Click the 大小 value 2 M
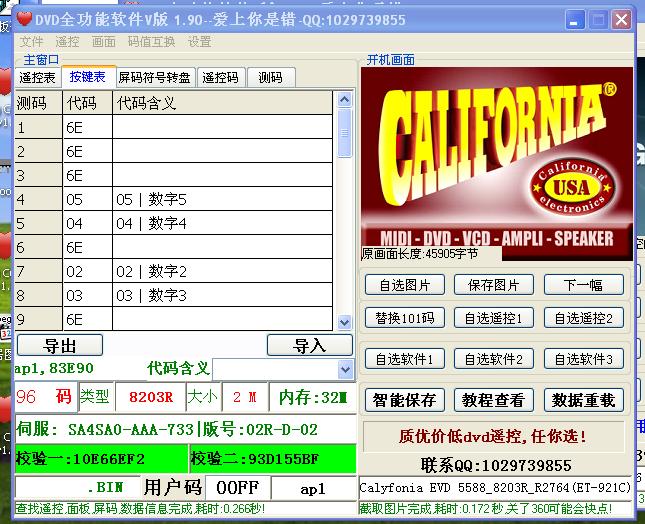Screen dimensions: 645x524 click(245, 396)
